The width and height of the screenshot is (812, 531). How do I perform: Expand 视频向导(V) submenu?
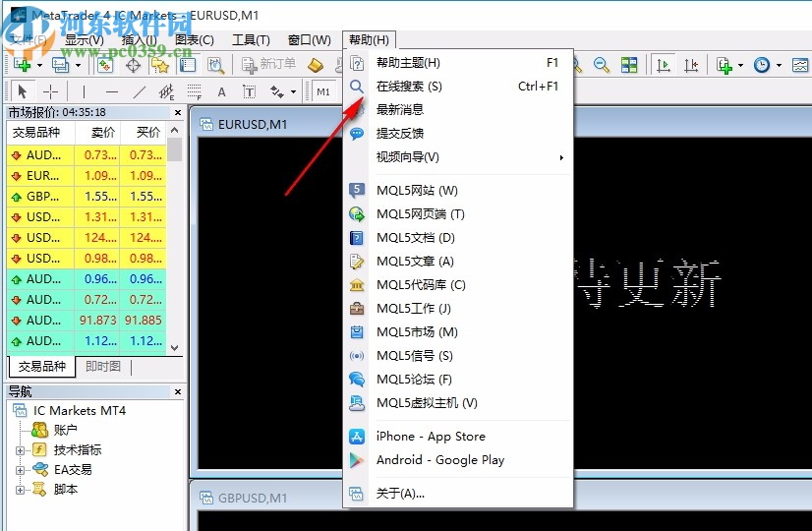click(458, 157)
